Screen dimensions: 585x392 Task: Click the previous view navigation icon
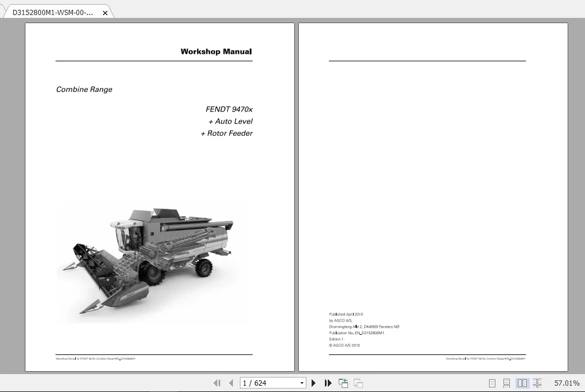click(343, 383)
